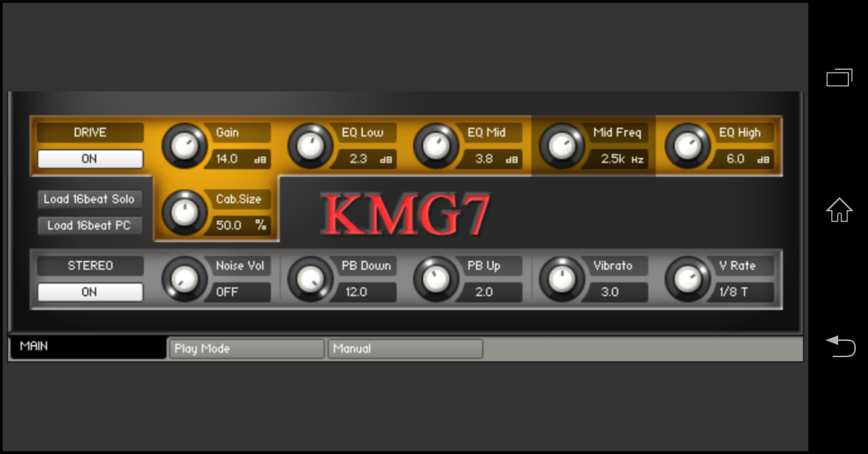The width and height of the screenshot is (868, 454).
Task: Click Load 16beat PC button
Action: tap(90, 226)
